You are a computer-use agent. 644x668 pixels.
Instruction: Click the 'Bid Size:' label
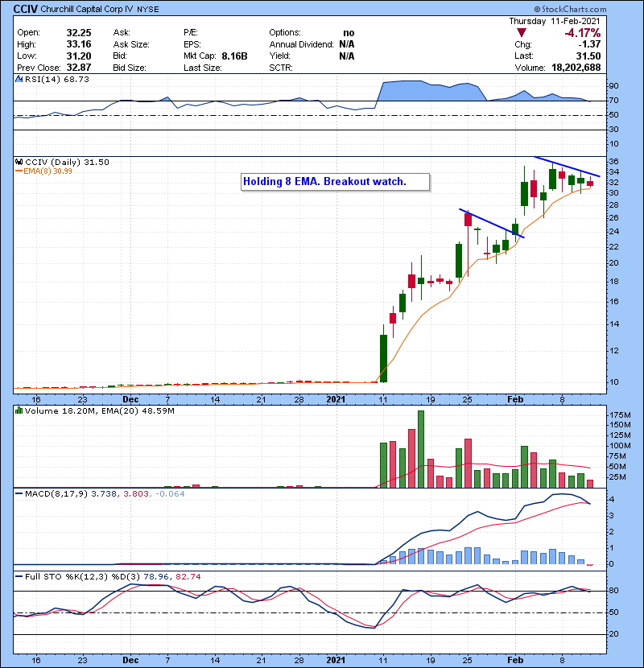[130, 68]
